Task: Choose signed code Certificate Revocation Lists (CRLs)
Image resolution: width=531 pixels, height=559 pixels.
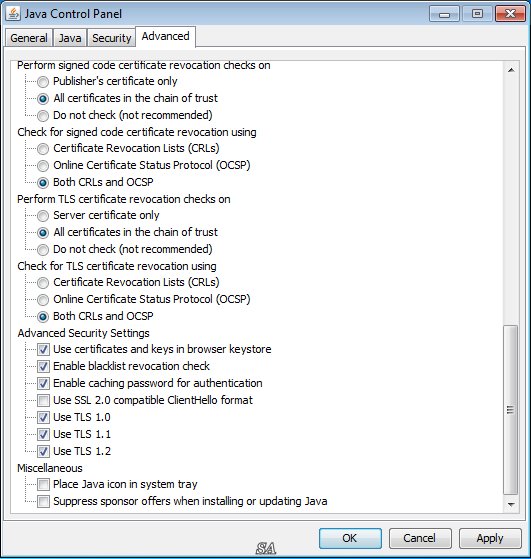Action: tap(43, 149)
